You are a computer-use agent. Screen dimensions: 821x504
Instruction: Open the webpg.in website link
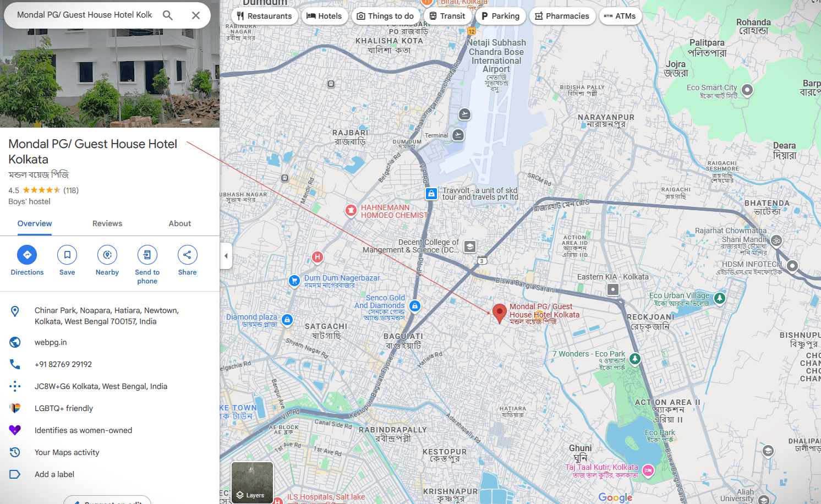click(x=51, y=342)
